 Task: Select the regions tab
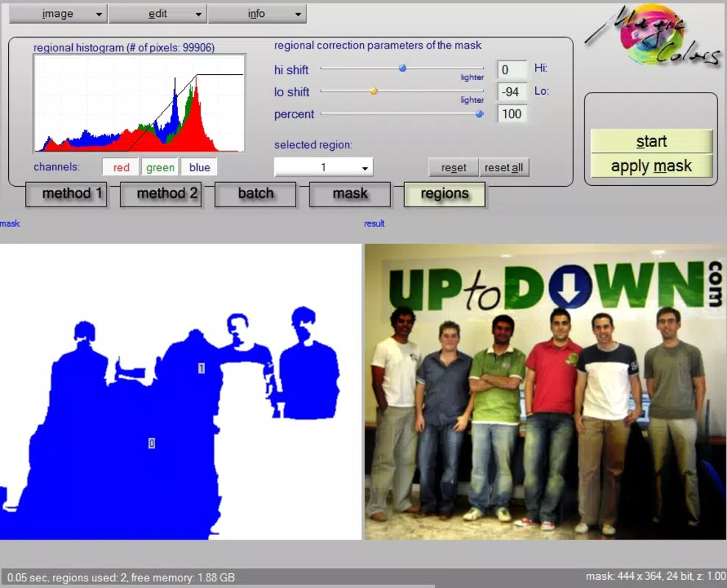(x=445, y=194)
